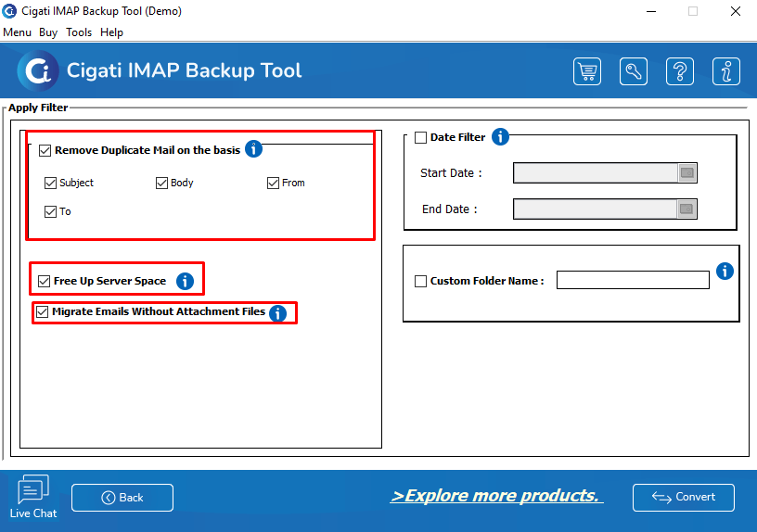The height and width of the screenshot is (532, 757).
Task: Show info for Custom Folder Name
Action: pyautogui.click(x=725, y=271)
